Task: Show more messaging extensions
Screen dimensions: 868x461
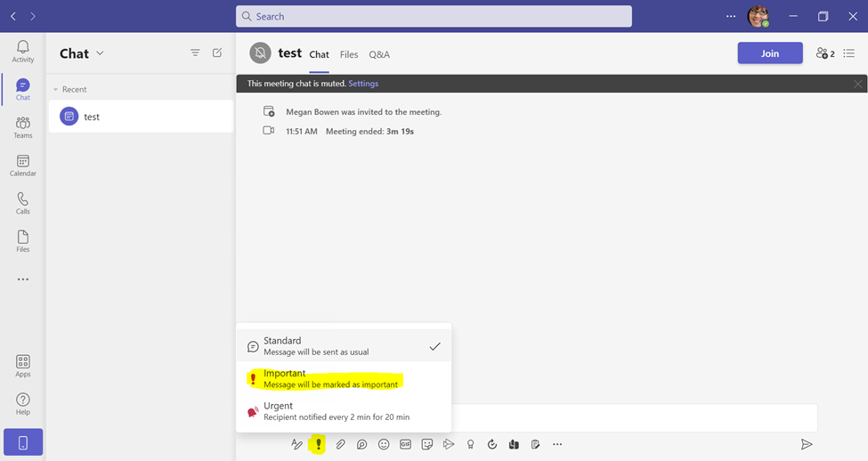Action: click(557, 444)
